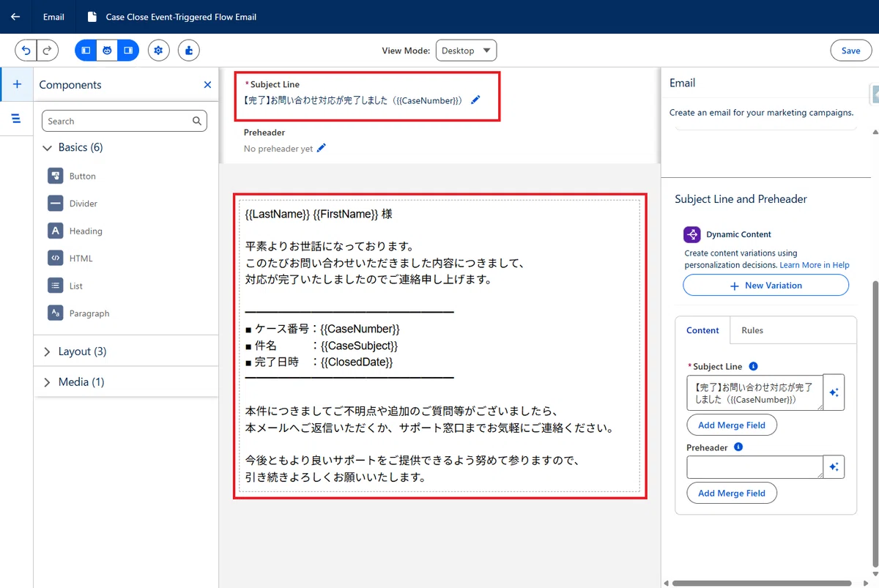Image resolution: width=879 pixels, height=588 pixels.
Task: Click the 'No preheader yet' text
Action: [x=278, y=149]
